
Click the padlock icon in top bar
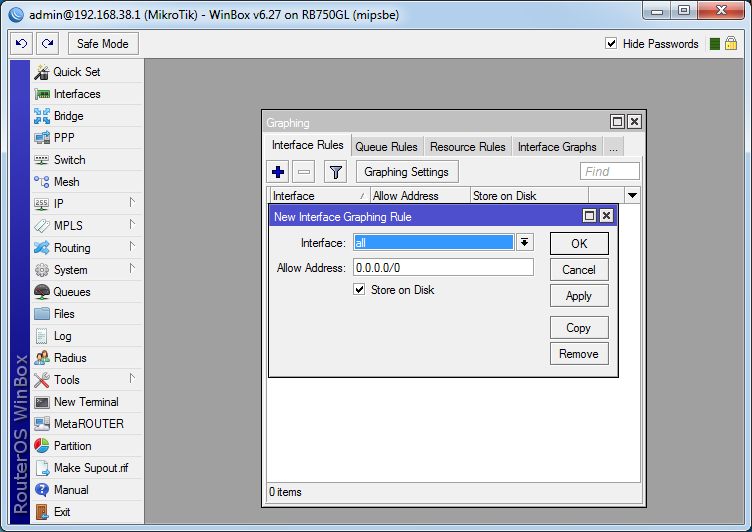click(731, 44)
